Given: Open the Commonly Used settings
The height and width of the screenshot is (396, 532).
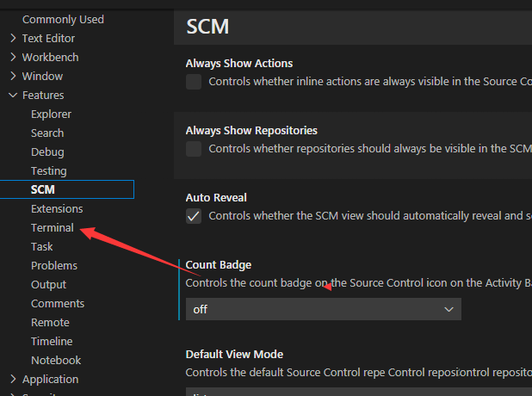Looking at the screenshot, I should click(63, 19).
